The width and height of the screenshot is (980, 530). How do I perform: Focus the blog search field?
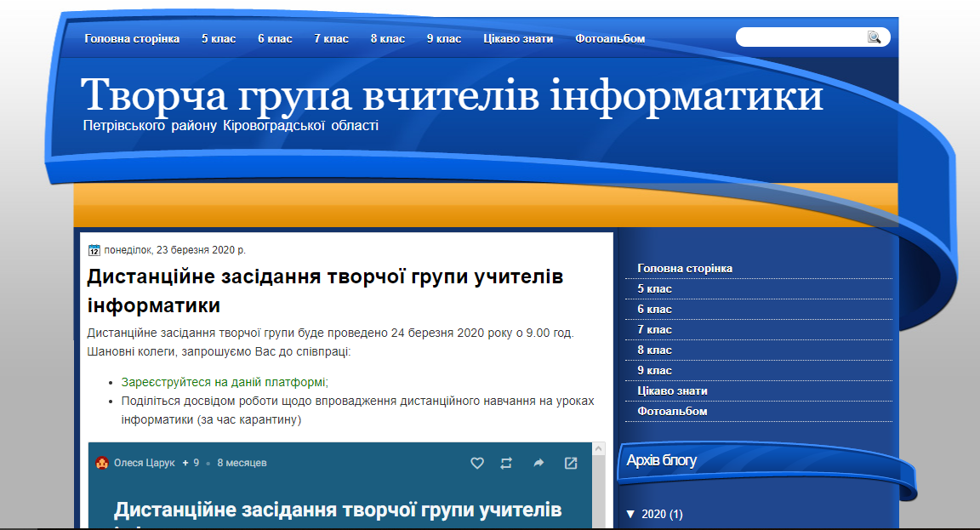(803, 37)
